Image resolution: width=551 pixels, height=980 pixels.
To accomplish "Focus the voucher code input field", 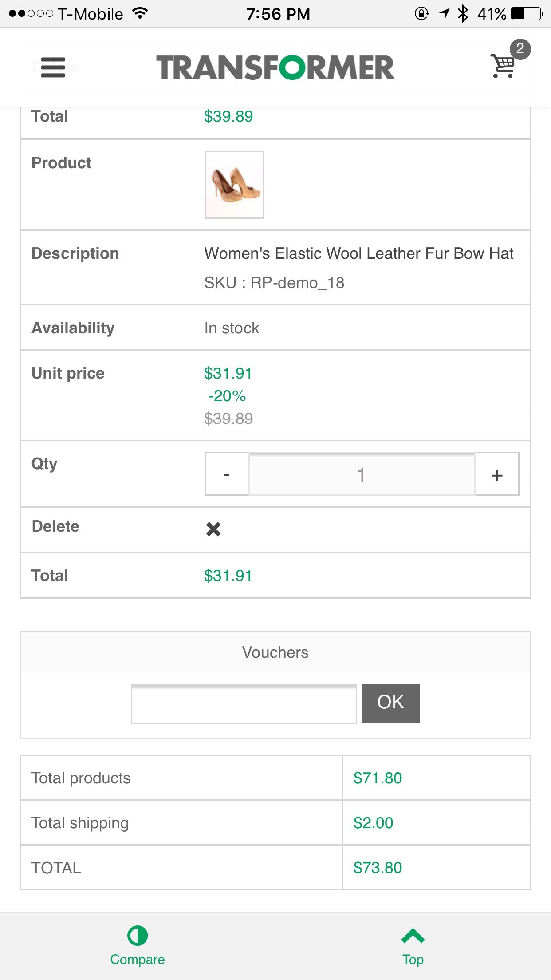I will pyautogui.click(x=244, y=704).
